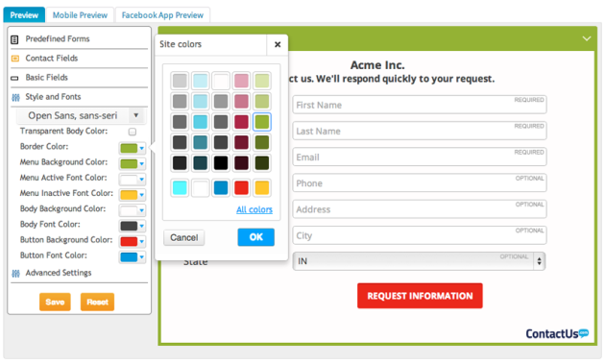Click the Last Name input field
Viewport: 605px width, 364px height.
coord(420,131)
